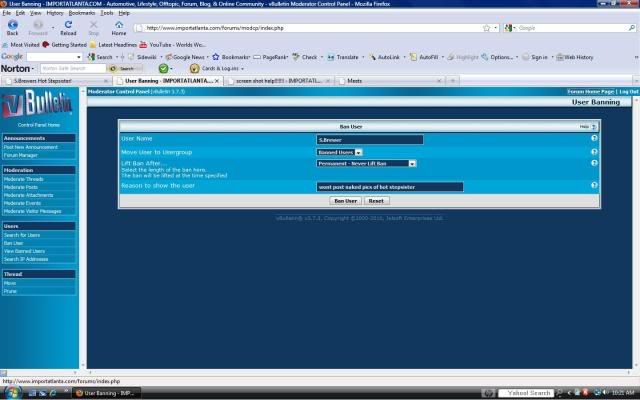
Task: Open the Bookmarks menu
Action: click(82, 13)
